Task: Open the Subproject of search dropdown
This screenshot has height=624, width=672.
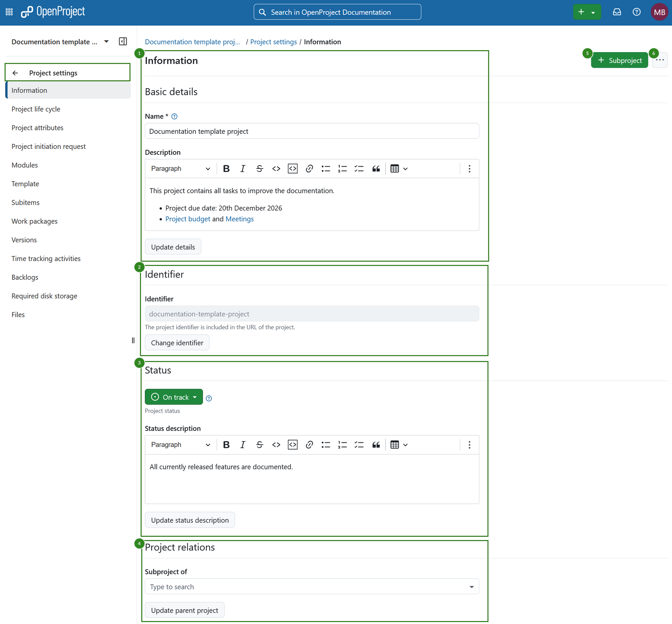Action: 312,586
